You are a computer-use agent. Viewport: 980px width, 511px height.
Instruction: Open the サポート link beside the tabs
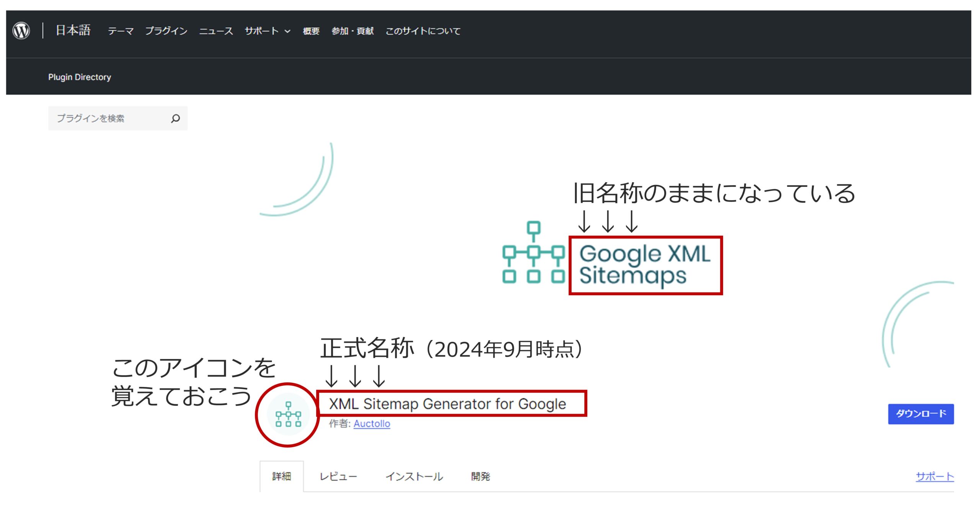click(935, 477)
